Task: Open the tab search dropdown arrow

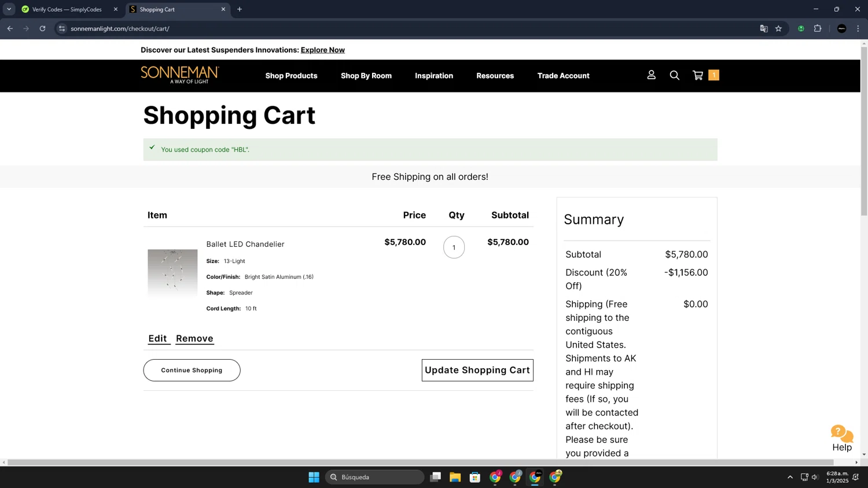Action: [x=9, y=9]
